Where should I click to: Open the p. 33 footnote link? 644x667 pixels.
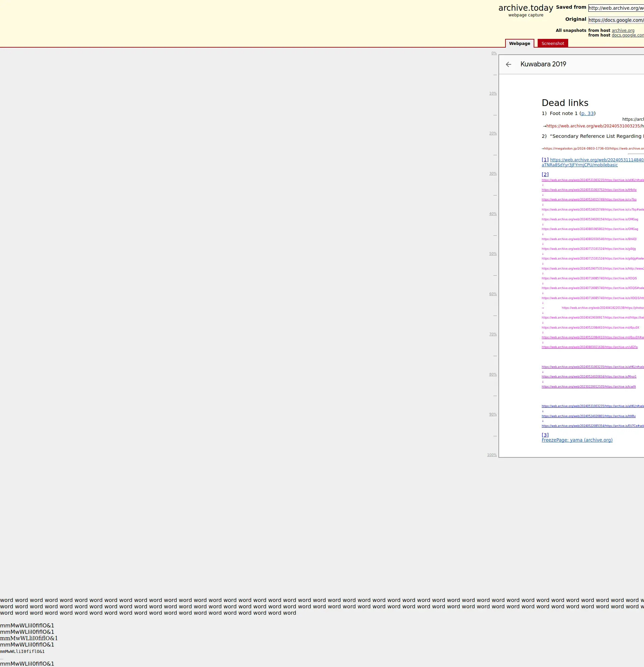pos(587,113)
